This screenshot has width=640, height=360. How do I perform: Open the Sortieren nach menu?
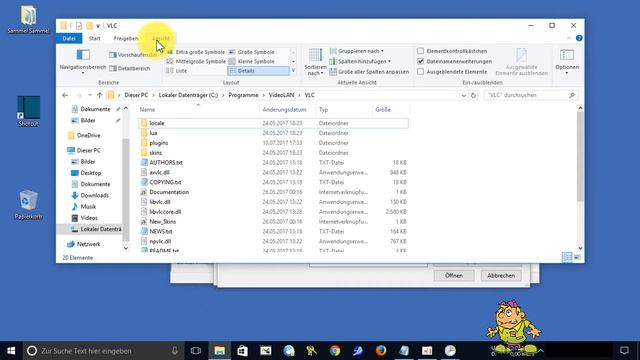click(x=316, y=62)
